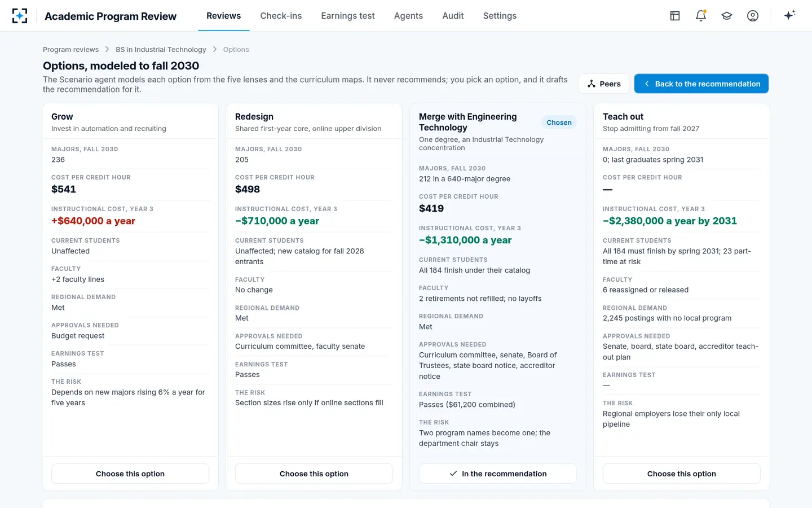Viewport: 812px width, 508px height.
Task: Click the Chosen badge on Merge card
Action: click(x=559, y=122)
